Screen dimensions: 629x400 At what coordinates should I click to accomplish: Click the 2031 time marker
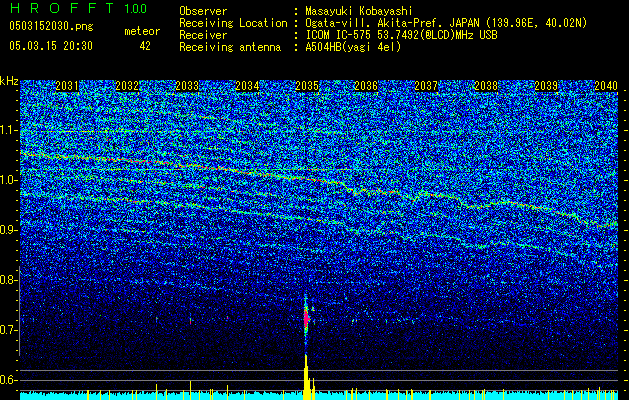(x=67, y=86)
